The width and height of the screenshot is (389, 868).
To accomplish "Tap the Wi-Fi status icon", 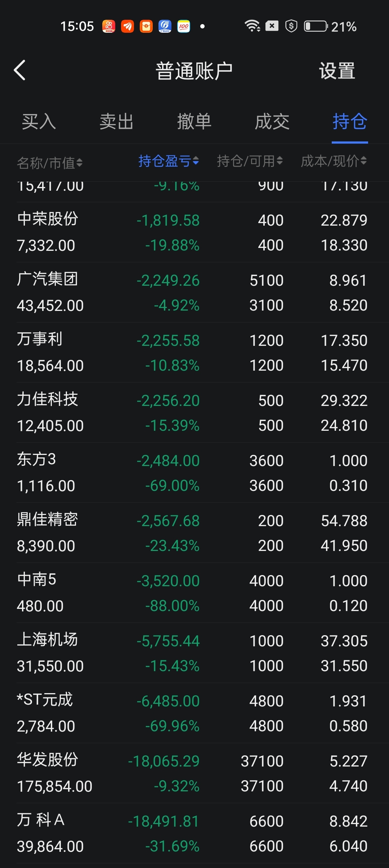I will click(252, 26).
